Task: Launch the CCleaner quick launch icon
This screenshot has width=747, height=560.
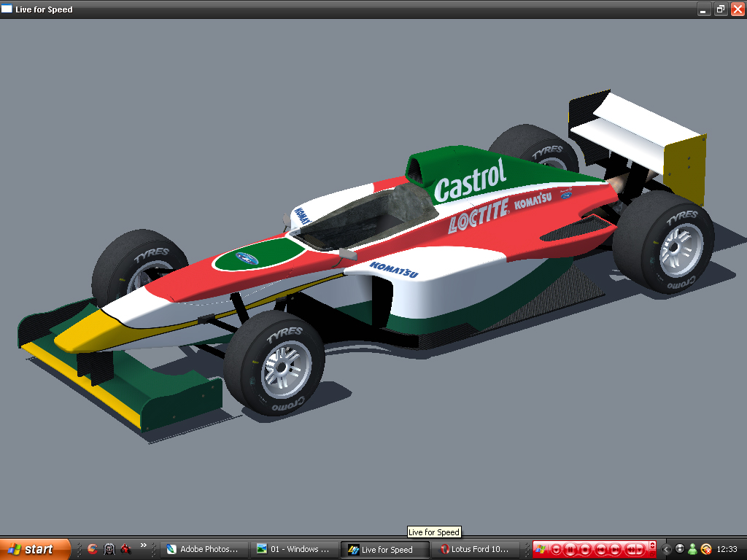Action: (x=93, y=549)
